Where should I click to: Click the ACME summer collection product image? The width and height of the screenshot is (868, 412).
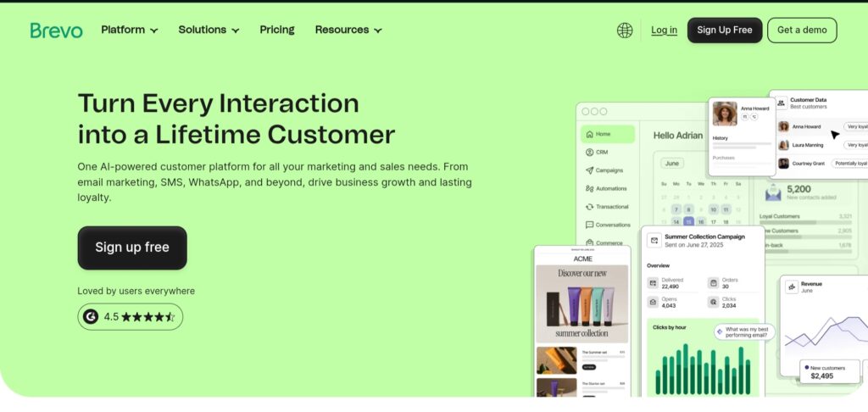tap(581, 303)
